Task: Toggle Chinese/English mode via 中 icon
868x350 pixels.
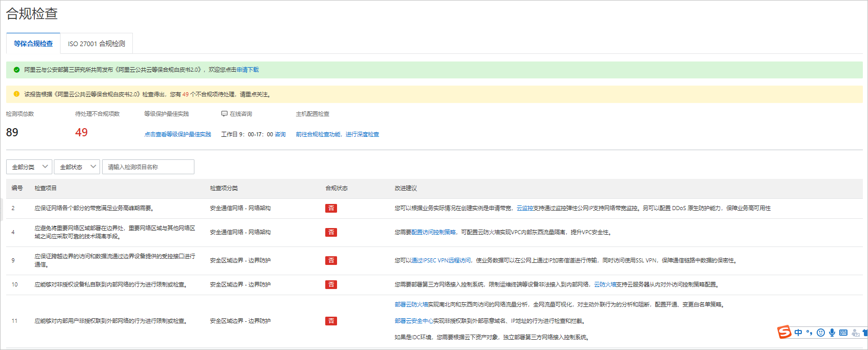Action: coord(798,333)
